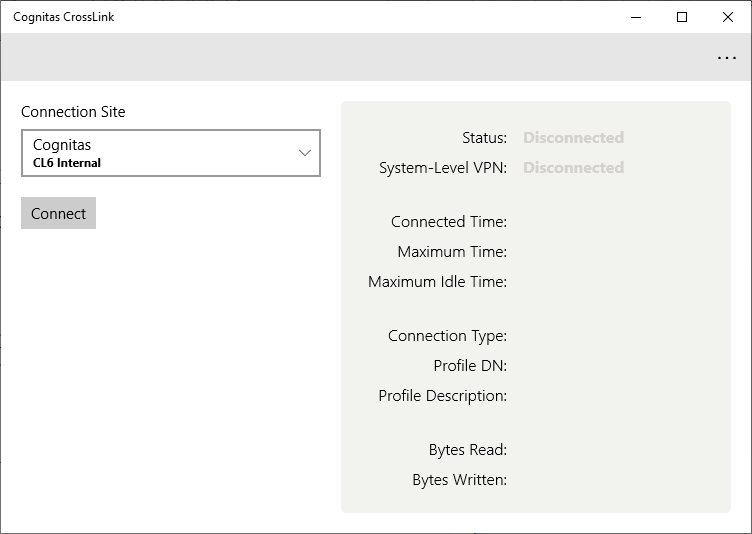Maximize the Cognitas CrossLink window
Viewport: 752px width, 534px height.
(x=682, y=17)
